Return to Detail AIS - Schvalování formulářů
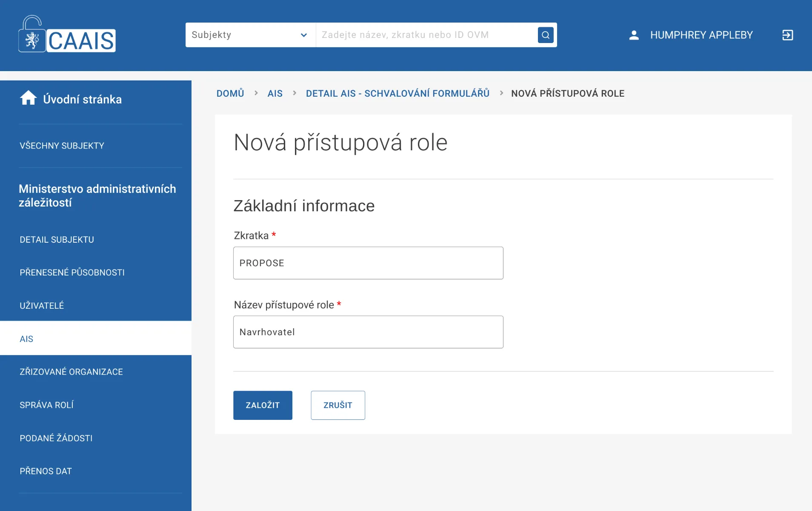812x511 pixels. 397,93
